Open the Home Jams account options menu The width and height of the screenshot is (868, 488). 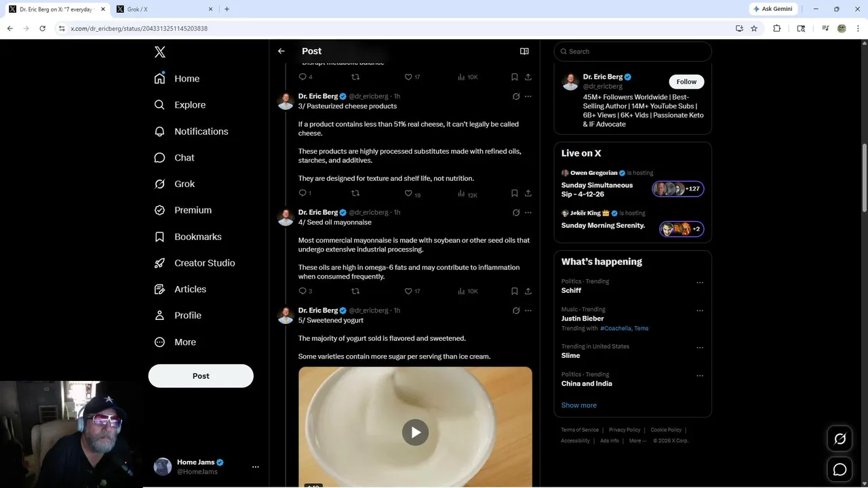256,467
